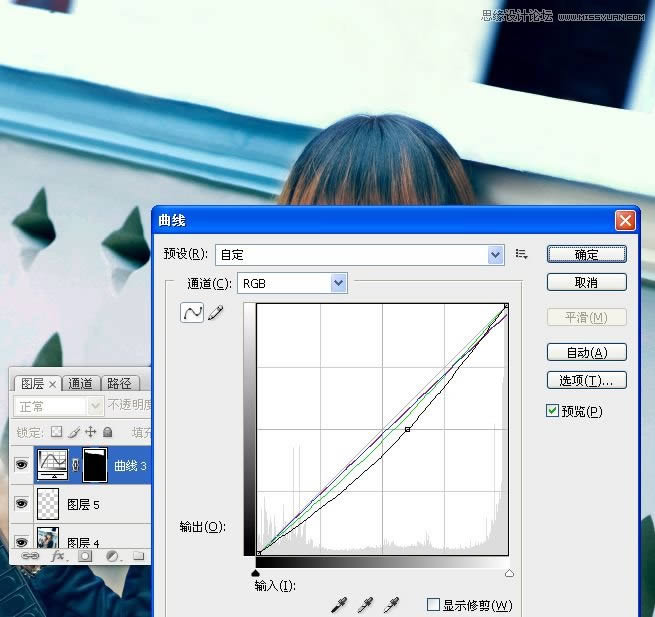Click the gray point eyedropper

pos(366,604)
